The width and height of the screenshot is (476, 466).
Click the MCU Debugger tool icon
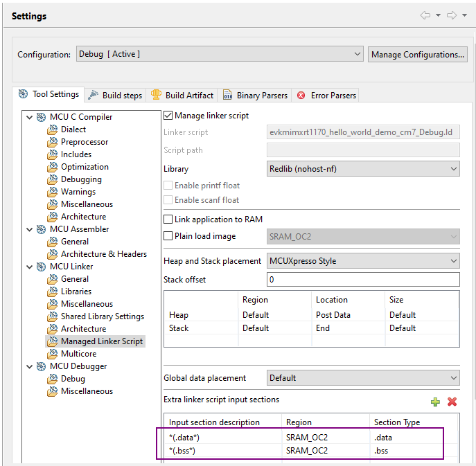click(x=42, y=366)
